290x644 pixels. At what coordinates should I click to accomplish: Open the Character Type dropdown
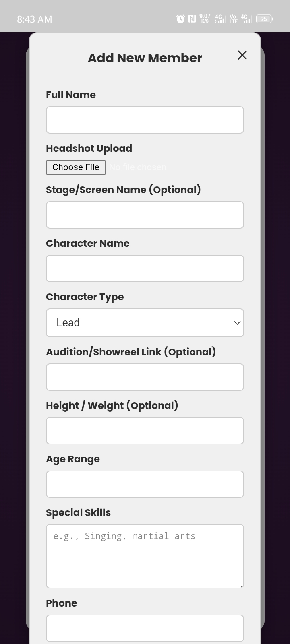pyautogui.click(x=145, y=322)
